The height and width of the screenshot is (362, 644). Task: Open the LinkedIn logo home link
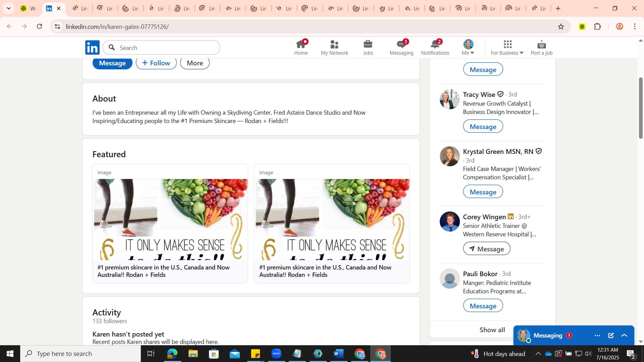tap(92, 47)
